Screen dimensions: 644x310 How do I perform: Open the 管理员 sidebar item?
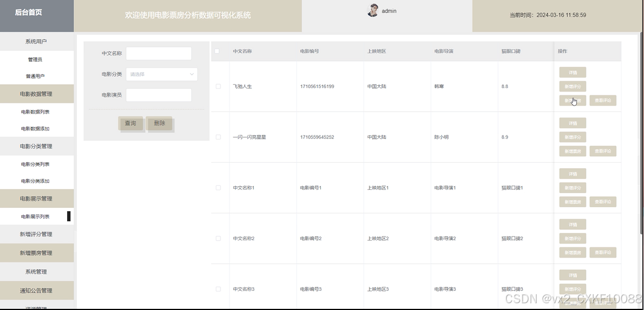(x=36, y=59)
